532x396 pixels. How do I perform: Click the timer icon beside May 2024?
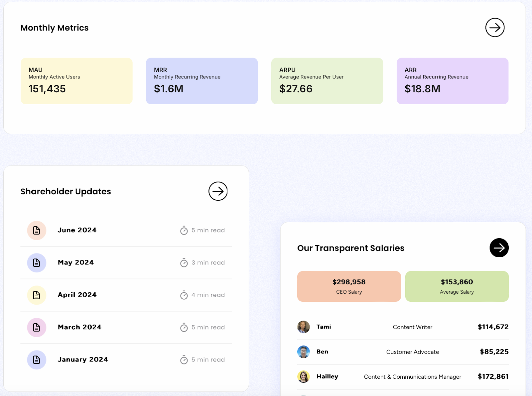184,263
